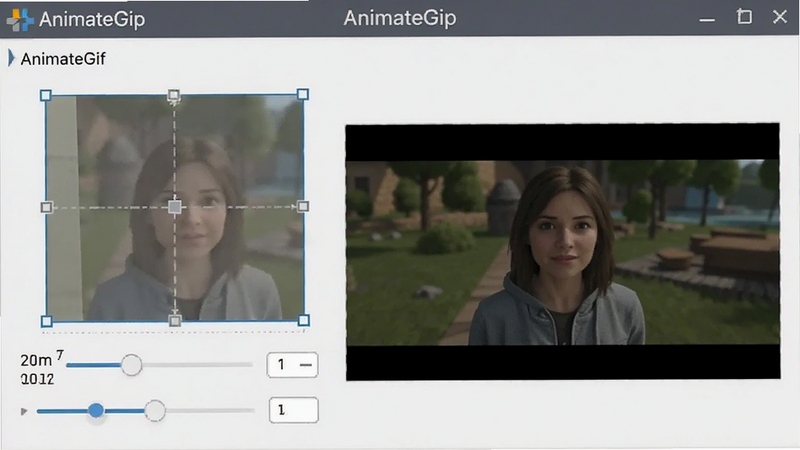The image size is (800, 450).
Task: Select the top-center crop handle
Action: click(173, 95)
